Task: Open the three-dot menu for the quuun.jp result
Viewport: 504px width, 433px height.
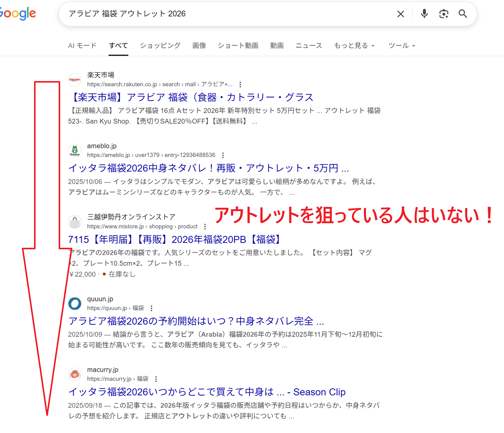Action: (151, 308)
